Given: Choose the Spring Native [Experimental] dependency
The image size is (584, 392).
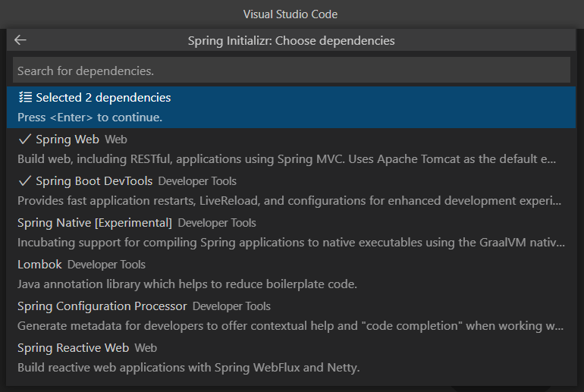Looking at the screenshot, I should click(291, 232).
